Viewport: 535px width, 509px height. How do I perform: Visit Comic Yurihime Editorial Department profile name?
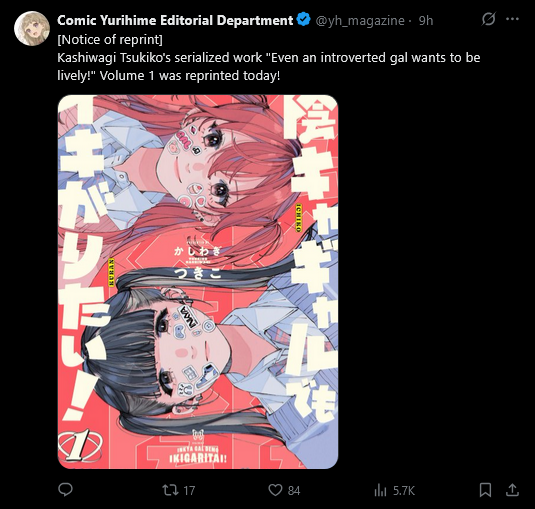(175, 20)
